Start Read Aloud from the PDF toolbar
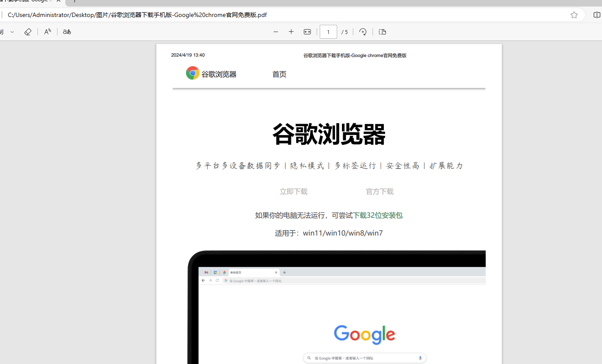This screenshot has width=602, height=364. [x=47, y=32]
